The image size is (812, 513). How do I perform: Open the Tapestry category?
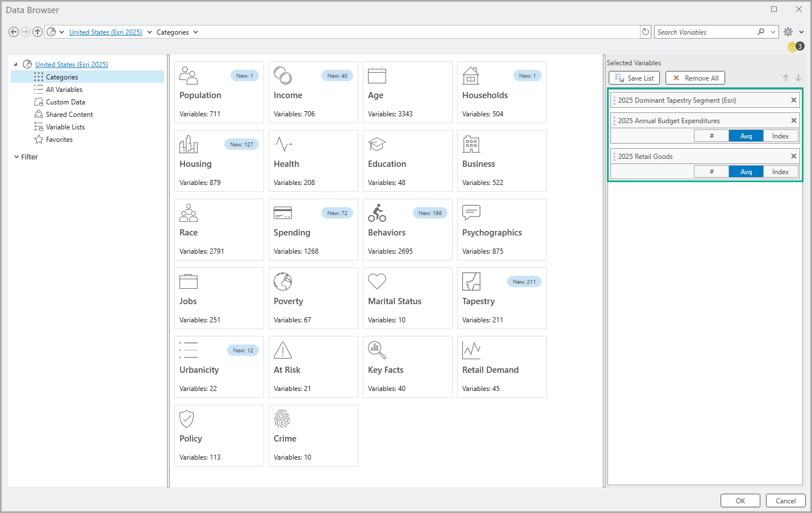point(478,301)
